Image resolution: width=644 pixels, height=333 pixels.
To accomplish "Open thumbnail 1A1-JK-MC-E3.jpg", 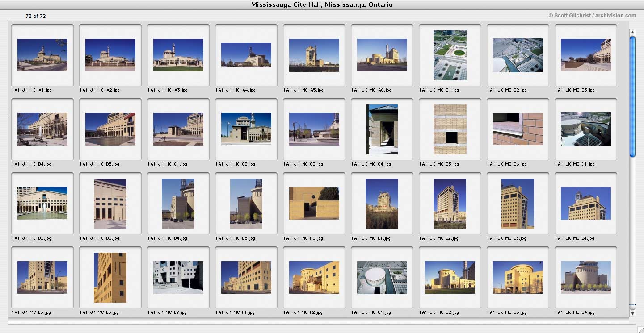I will pos(518,204).
